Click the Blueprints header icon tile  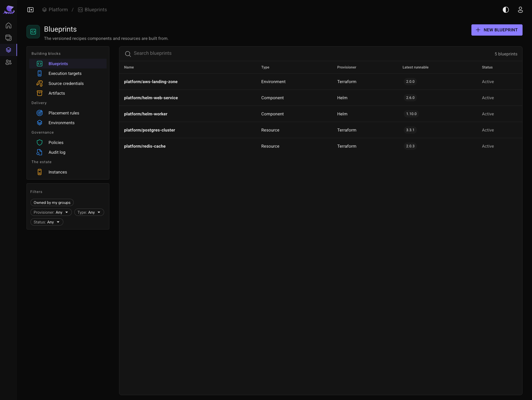[x=33, y=32]
